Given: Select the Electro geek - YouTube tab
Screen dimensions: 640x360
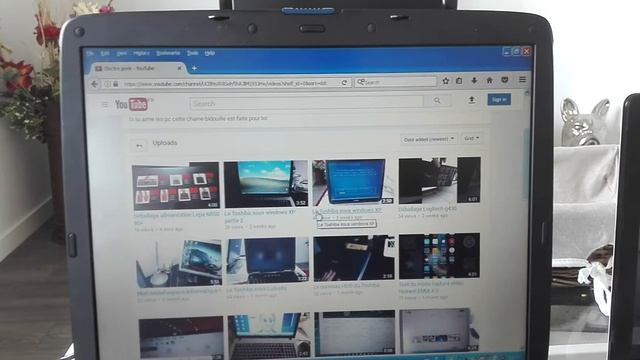Looking at the screenshot, I should pos(137,68).
